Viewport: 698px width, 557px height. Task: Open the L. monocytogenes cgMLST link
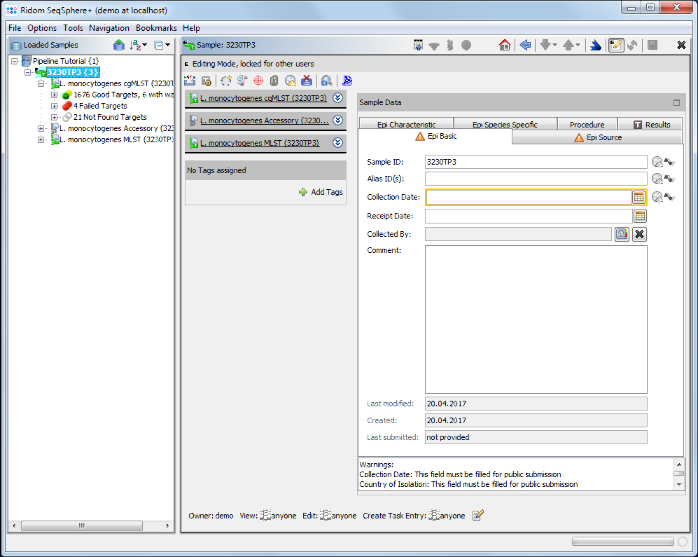click(x=263, y=98)
